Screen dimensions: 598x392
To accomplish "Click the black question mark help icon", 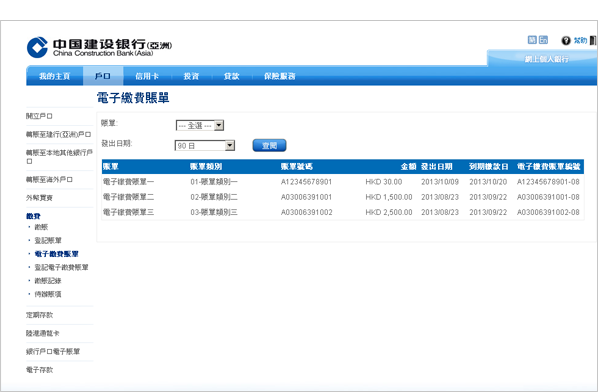I will pos(566,40).
